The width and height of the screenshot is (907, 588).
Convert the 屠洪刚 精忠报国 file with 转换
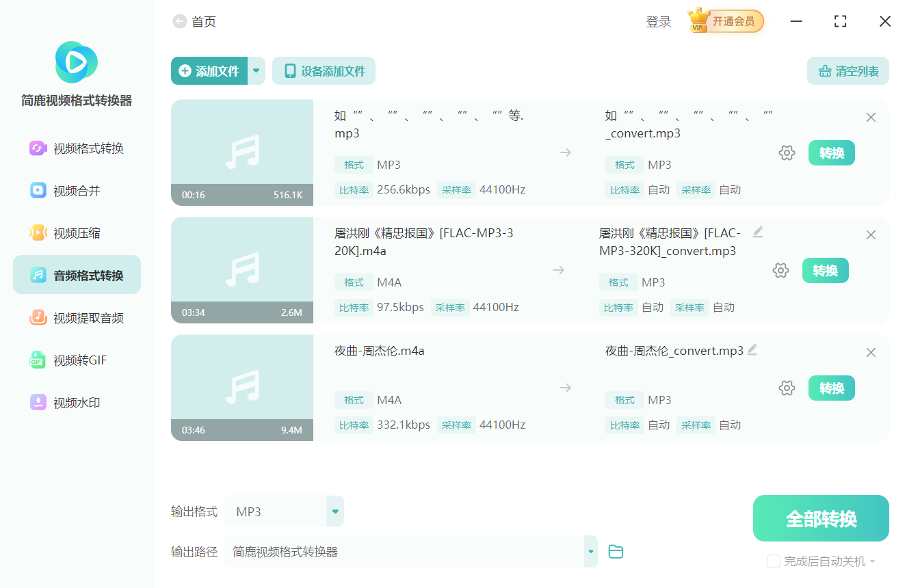826,271
